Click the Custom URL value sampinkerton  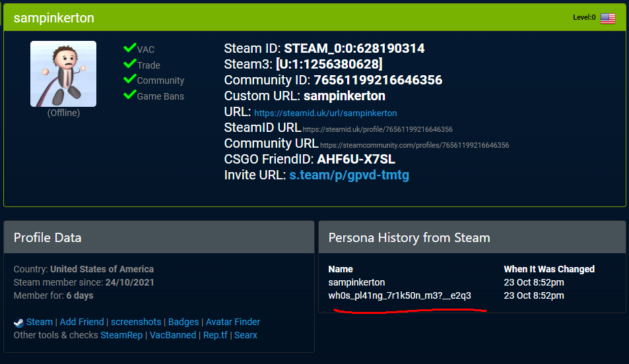[344, 96]
